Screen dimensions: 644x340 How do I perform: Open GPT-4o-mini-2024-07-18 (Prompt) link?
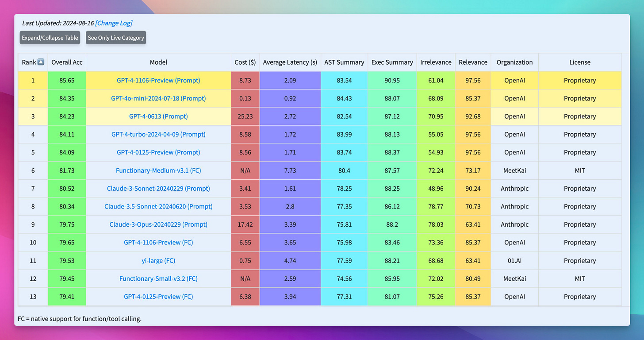pyautogui.click(x=158, y=98)
